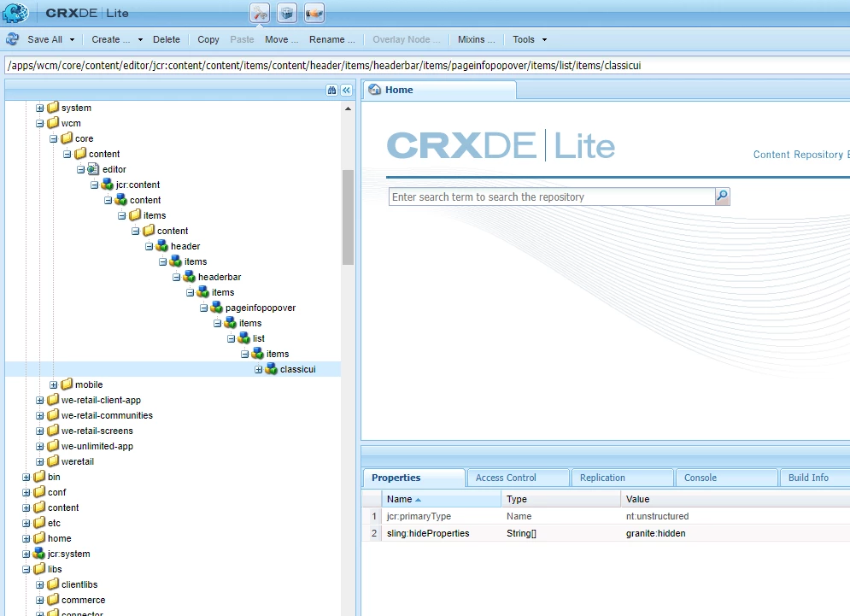Collapse the tree panel with double-arrow icon
This screenshot has height=616, width=850.
[346, 90]
